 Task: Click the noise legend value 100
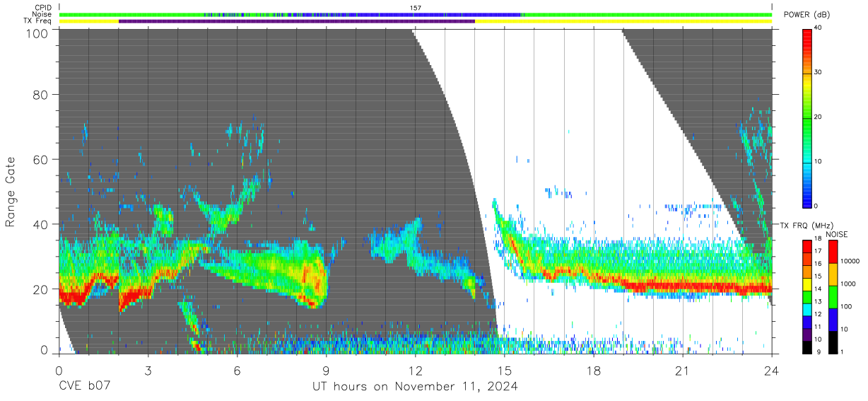coord(848,306)
